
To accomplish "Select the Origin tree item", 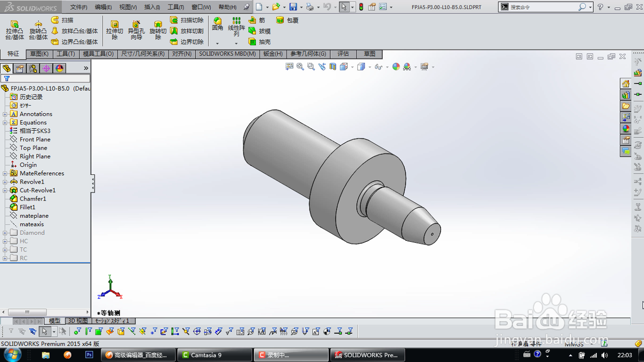I will pos(24,165).
